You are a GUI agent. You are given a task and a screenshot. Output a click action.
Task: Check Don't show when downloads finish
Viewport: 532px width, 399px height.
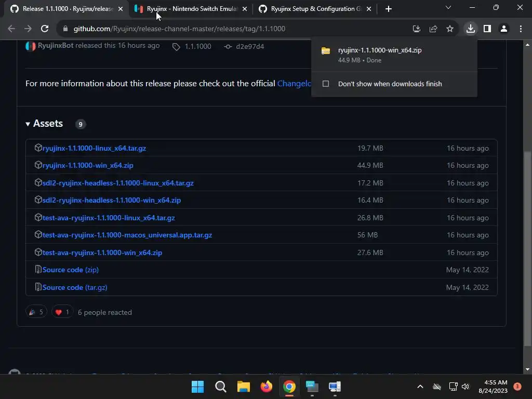pos(326,84)
